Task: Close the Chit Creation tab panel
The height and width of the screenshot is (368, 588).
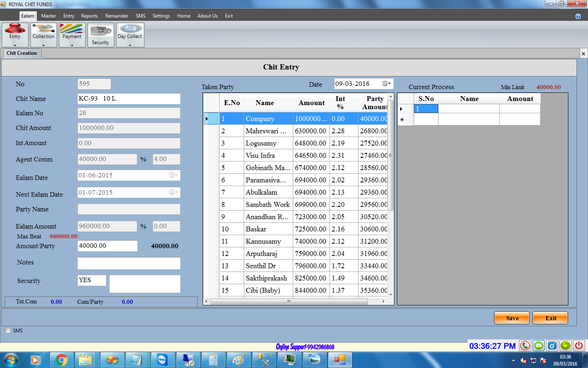Action: pyautogui.click(x=584, y=54)
